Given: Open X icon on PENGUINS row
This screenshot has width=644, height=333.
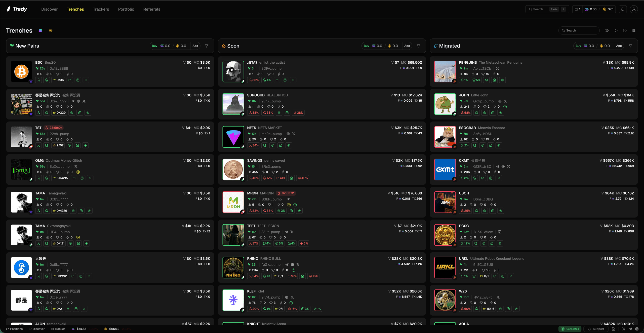Looking at the screenshot, I should (497, 68).
